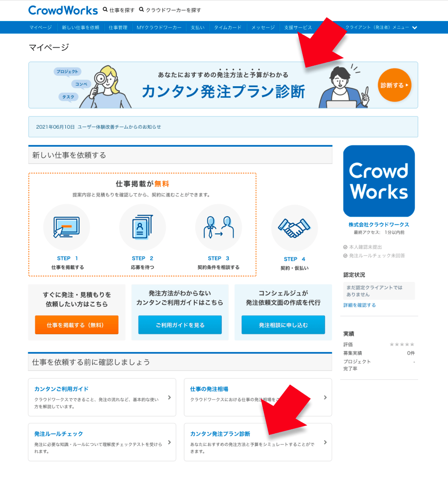
Task: Click the orange 診断する circular button
Action: pos(394,85)
